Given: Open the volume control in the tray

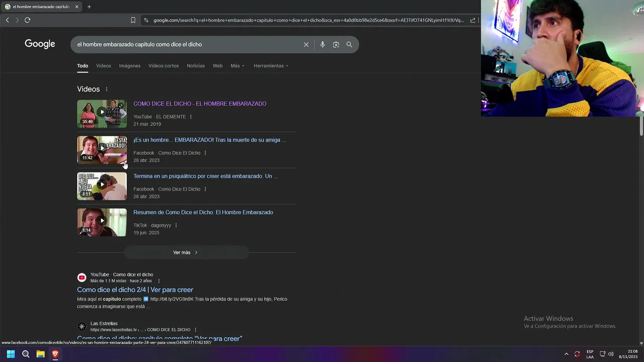Looking at the screenshot, I should (x=611, y=354).
